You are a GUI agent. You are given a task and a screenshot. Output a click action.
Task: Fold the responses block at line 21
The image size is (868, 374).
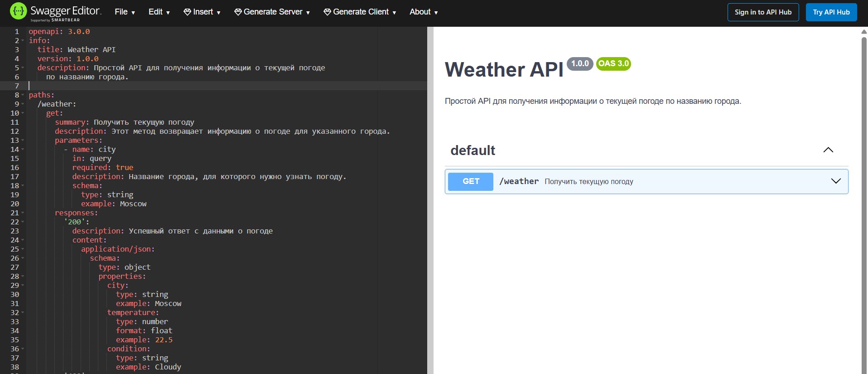click(23, 213)
